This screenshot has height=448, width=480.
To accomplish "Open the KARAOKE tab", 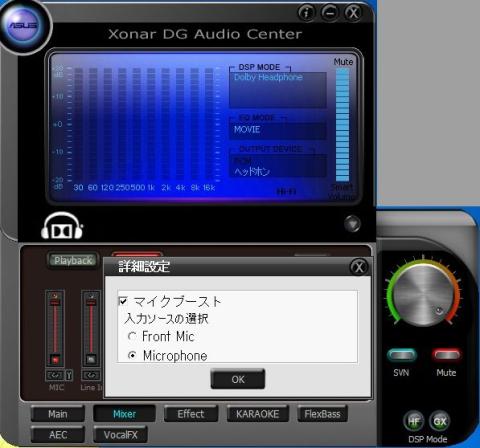I will (257, 414).
